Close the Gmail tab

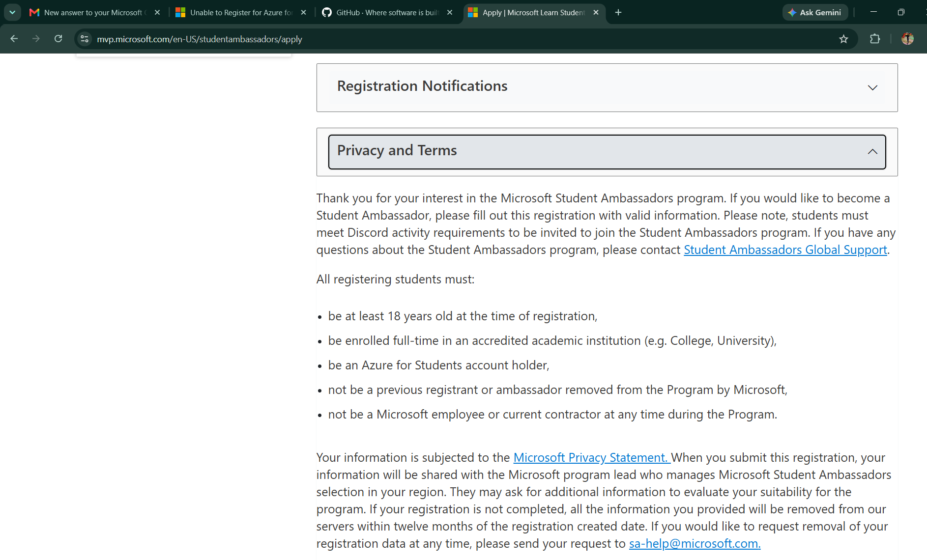[x=157, y=12]
